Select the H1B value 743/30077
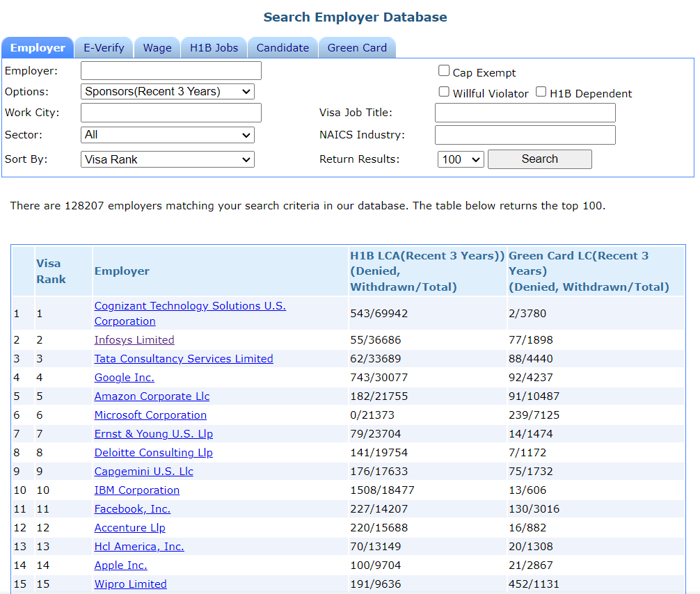The width and height of the screenshot is (700, 594). 379,377
